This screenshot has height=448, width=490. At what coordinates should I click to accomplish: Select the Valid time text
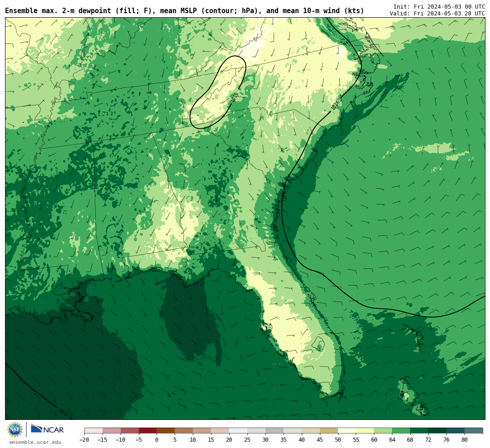coord(437,14)
